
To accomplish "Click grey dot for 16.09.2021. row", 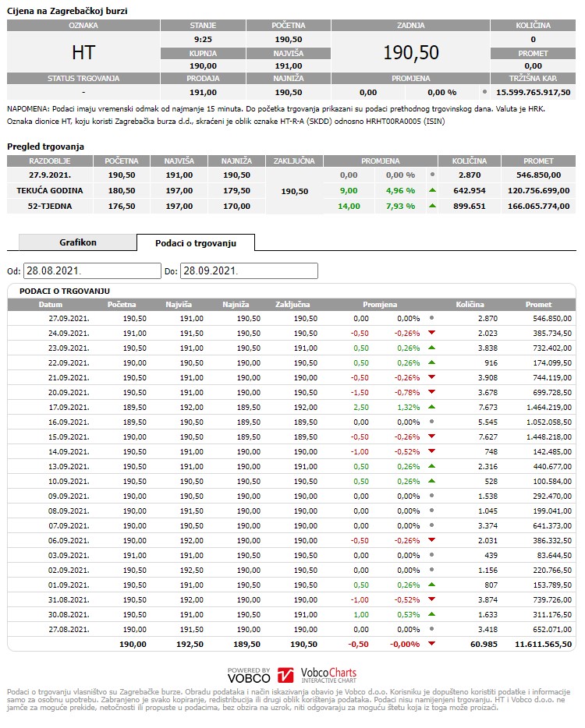I will coord(431,422).
